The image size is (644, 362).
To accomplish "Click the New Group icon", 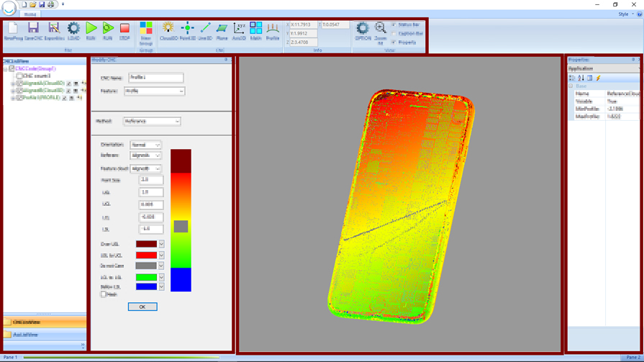I will pyautogui.click(x=146, y=30).
